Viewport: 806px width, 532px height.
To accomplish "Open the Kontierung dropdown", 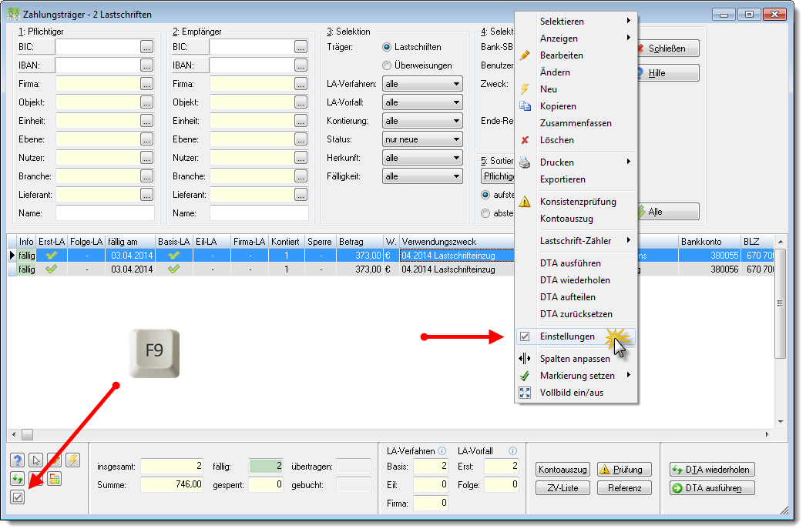I will (x=422, y=121).
